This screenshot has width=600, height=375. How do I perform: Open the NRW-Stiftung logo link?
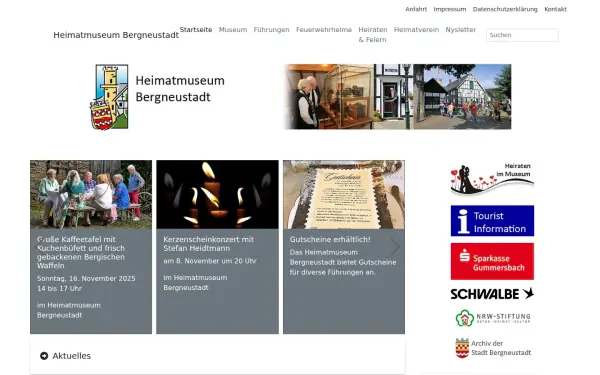click(493, 318)
